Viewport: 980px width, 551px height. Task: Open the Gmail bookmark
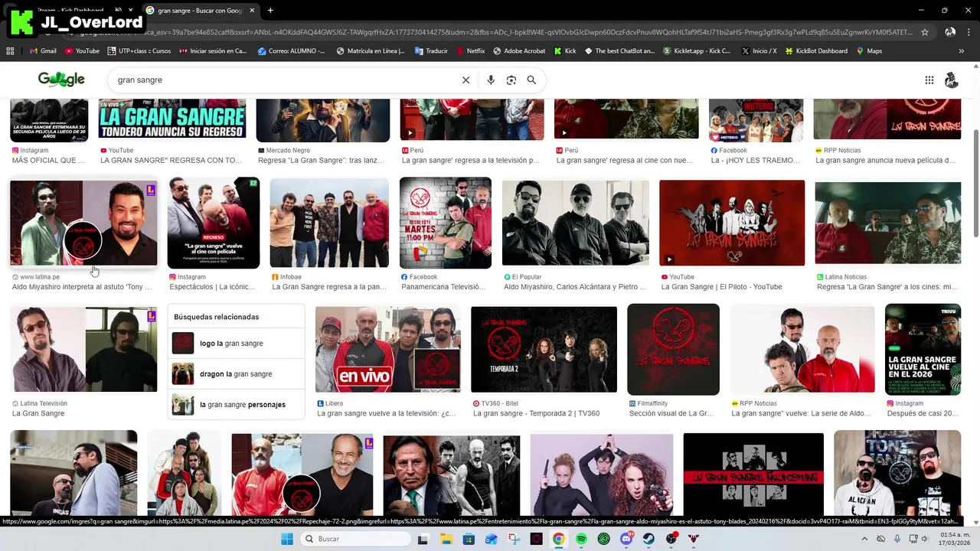43,51
